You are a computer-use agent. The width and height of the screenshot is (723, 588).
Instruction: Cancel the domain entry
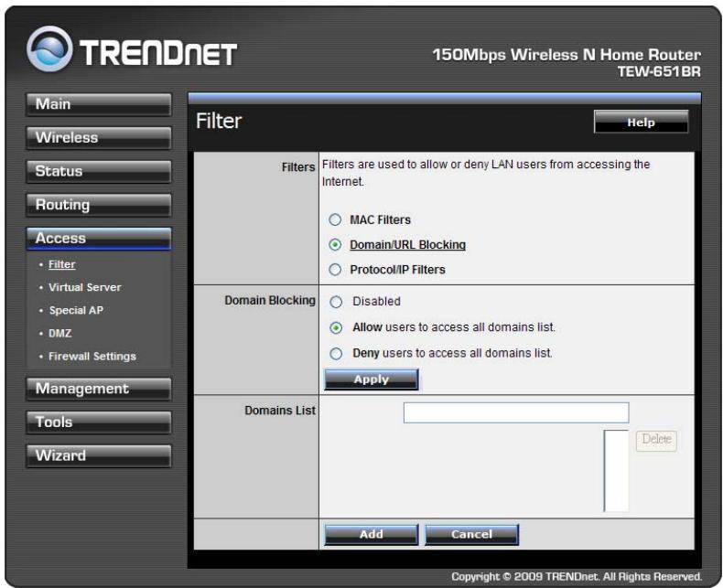point(471,535)
